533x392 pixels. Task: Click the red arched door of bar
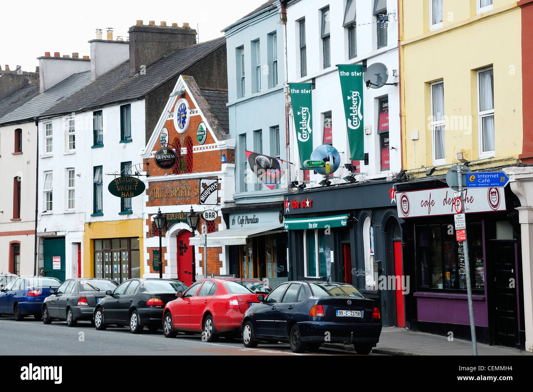click(x=185, y=258)
